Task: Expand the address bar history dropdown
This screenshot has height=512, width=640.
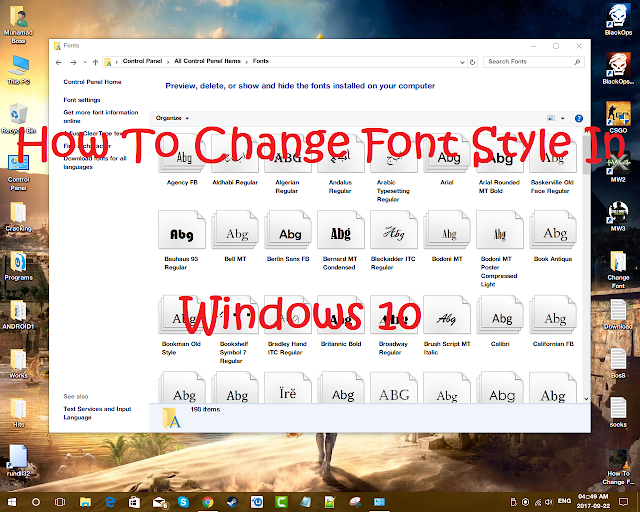Action: tap(462, 62)
